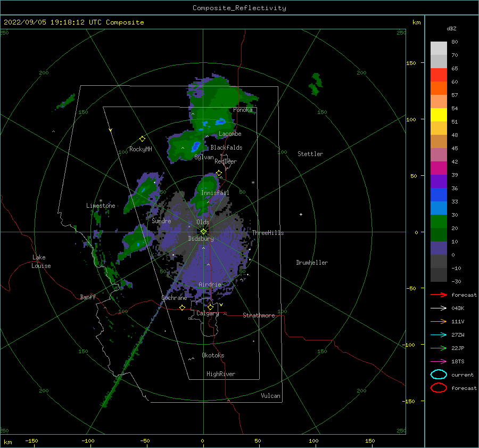Click the yellow radar site marker at center

pos(203,232)
